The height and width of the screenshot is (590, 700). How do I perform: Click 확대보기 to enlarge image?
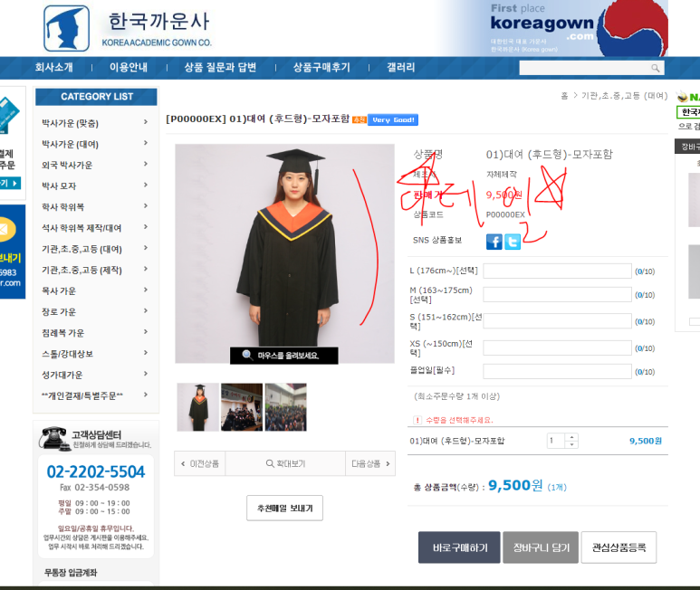click(285, 464)
